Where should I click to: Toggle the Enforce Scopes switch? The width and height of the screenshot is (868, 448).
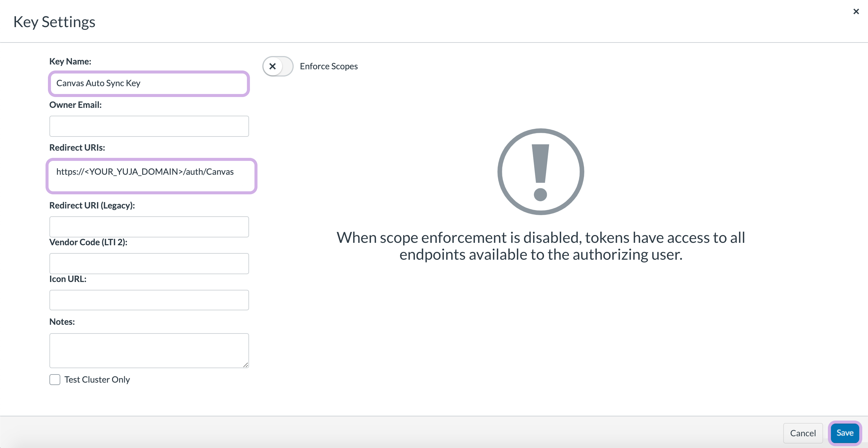coord(278,66)
